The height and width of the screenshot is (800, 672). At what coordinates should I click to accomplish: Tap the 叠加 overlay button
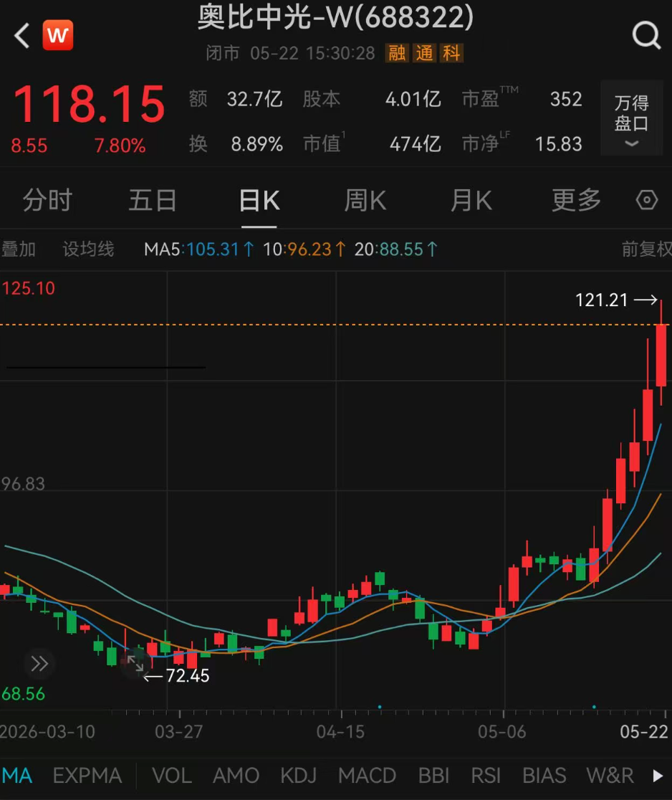pos(19,249)
